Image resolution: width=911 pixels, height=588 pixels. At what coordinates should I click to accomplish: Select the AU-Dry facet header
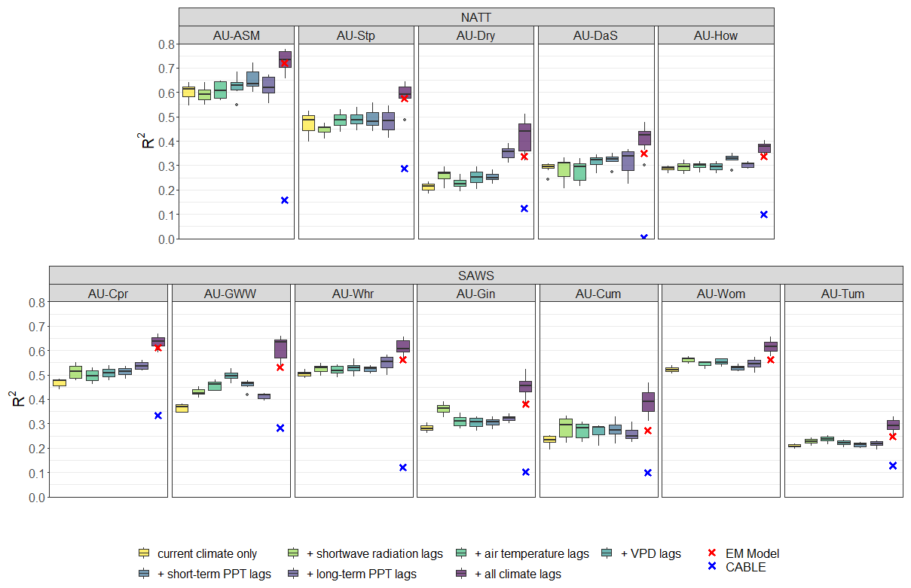(476, 35)
